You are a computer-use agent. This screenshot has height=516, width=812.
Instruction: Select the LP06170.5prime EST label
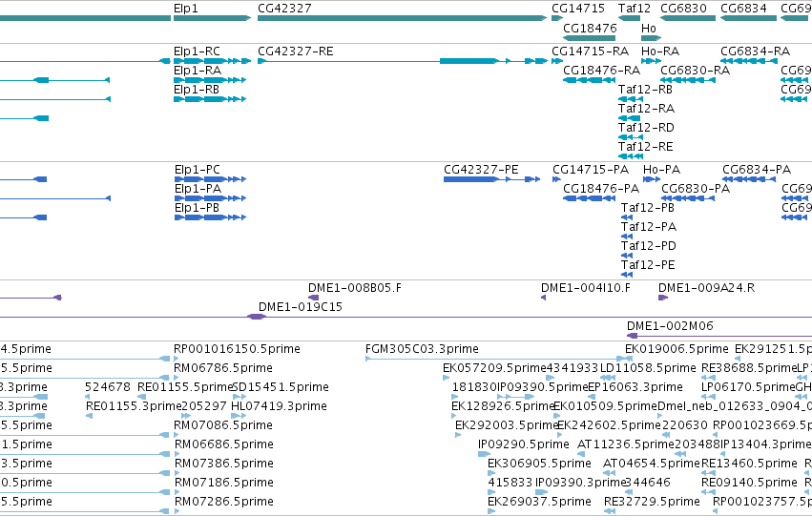(x=748, y=387)
